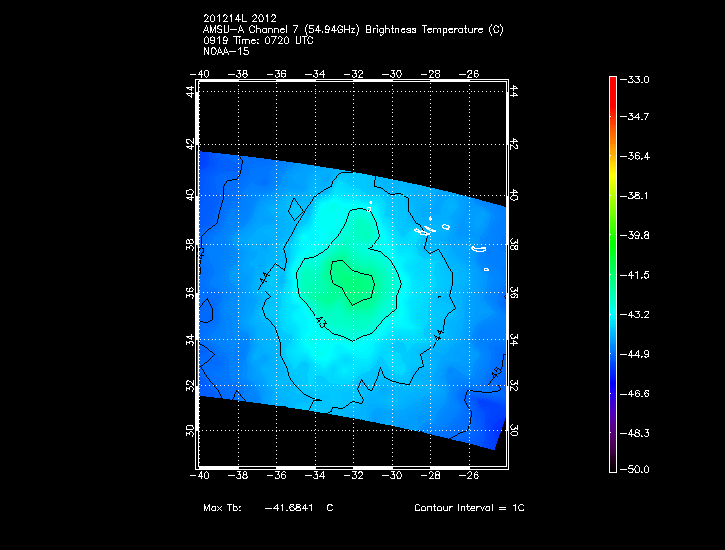Viewport: 725px width, 550px height.
Task: Click the -38.1 colorbar tick label
Action: click(637, 196)
